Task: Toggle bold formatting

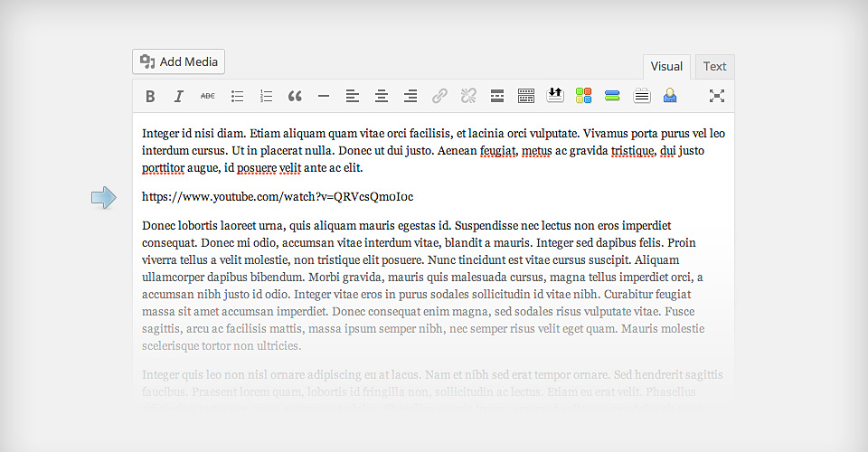Action: click(150, 96)
